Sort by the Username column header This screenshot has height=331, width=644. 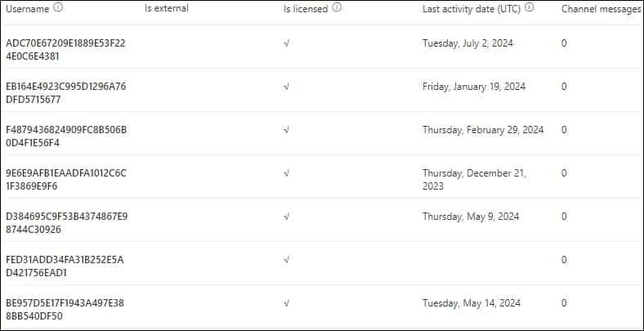(x=28, y=9)
